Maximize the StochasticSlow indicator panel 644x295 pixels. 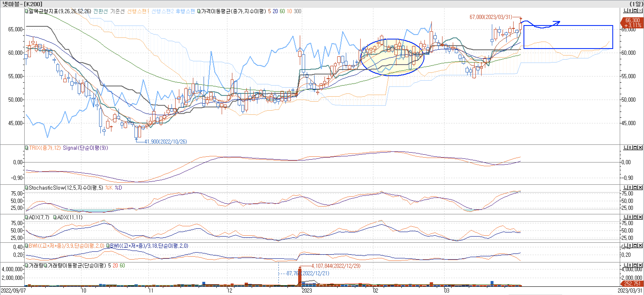point(636,187)
